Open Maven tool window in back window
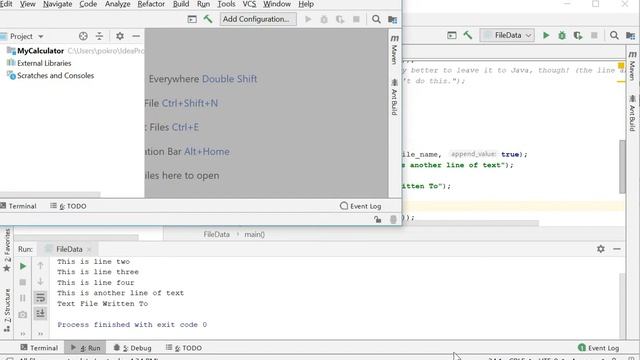This screenshot has width=640, height=360. (632, 66)
